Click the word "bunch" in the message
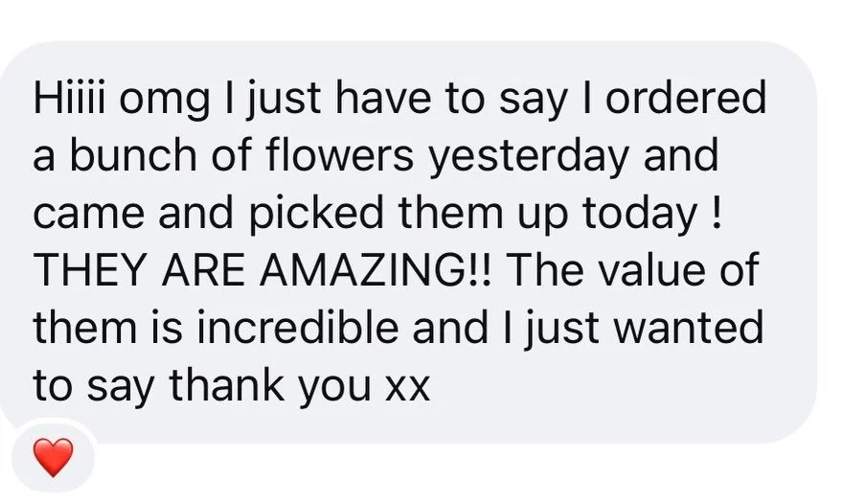This screenshot has width=844, height=504. (133, 155)
